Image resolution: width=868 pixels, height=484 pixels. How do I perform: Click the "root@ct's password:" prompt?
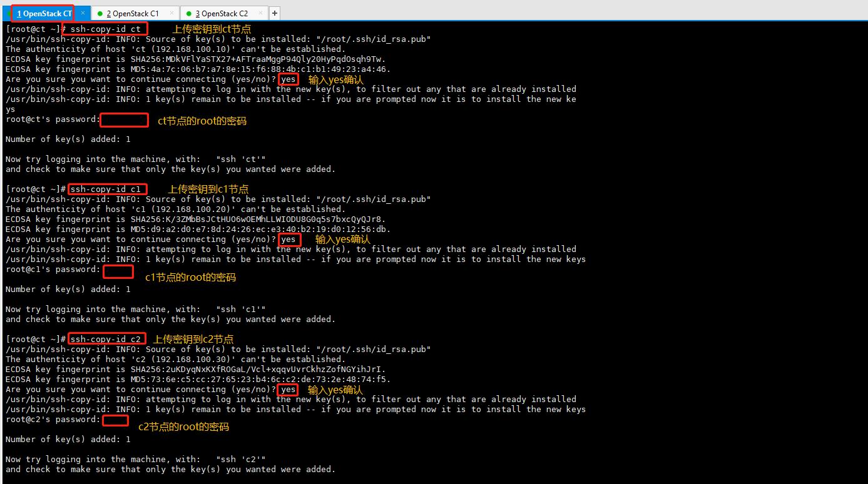[53, 119]
